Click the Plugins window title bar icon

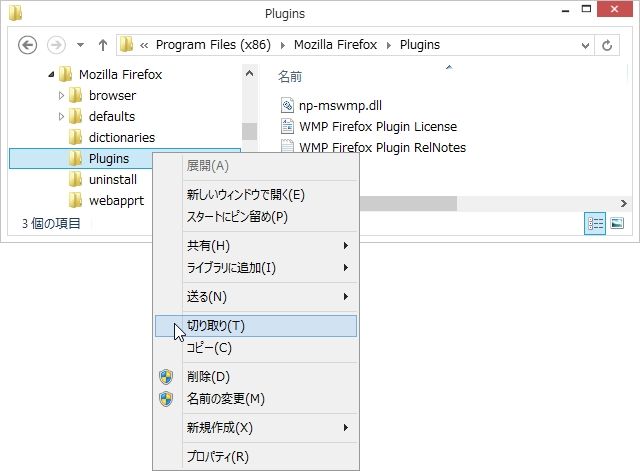click(15, 13)
